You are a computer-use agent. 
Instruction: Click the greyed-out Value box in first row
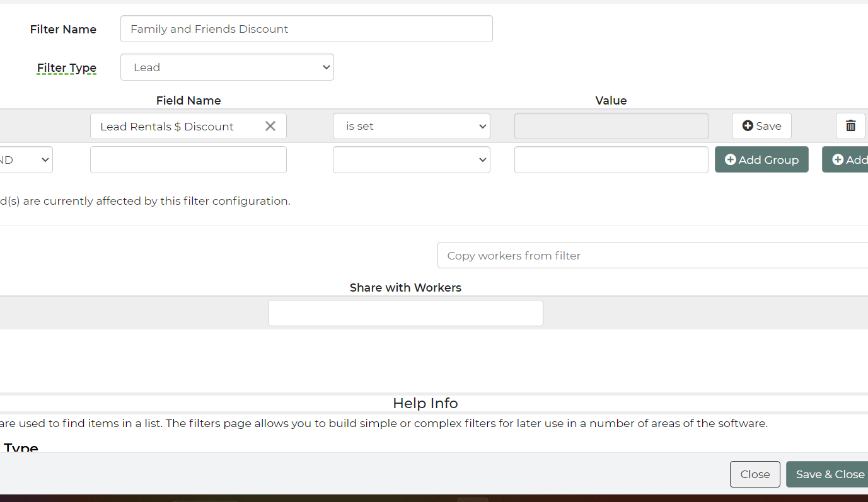click(611, 126)
